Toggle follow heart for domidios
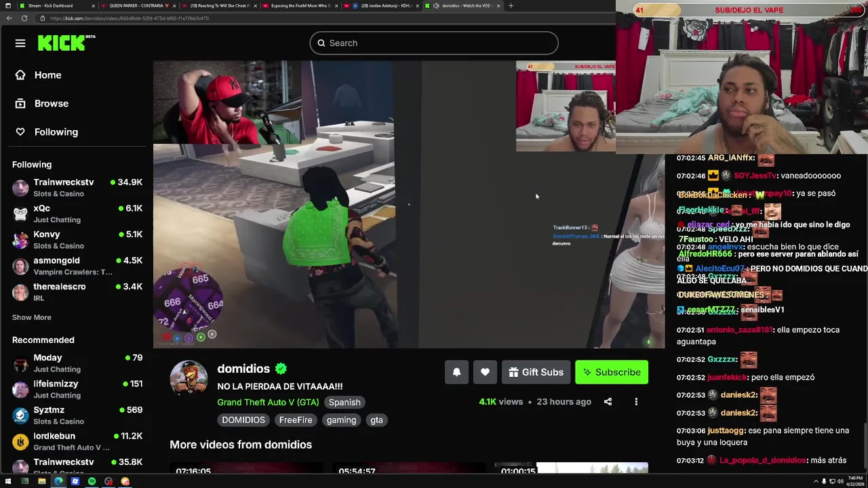 click(485, 372)
